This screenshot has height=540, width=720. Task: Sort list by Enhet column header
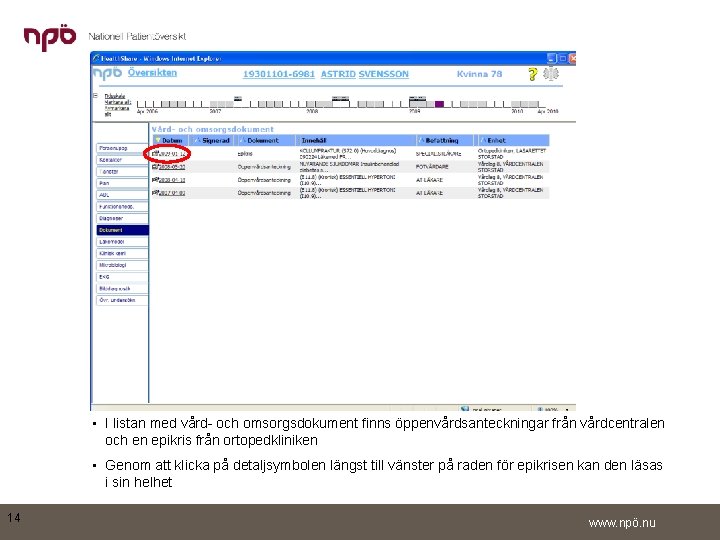493,141
